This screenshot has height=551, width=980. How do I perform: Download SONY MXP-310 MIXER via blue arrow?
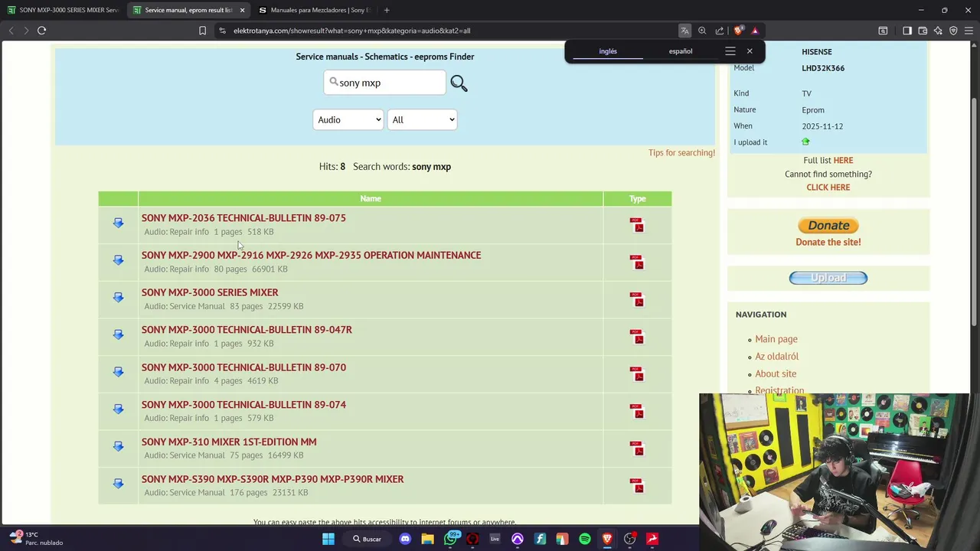(x=118, y=446)
